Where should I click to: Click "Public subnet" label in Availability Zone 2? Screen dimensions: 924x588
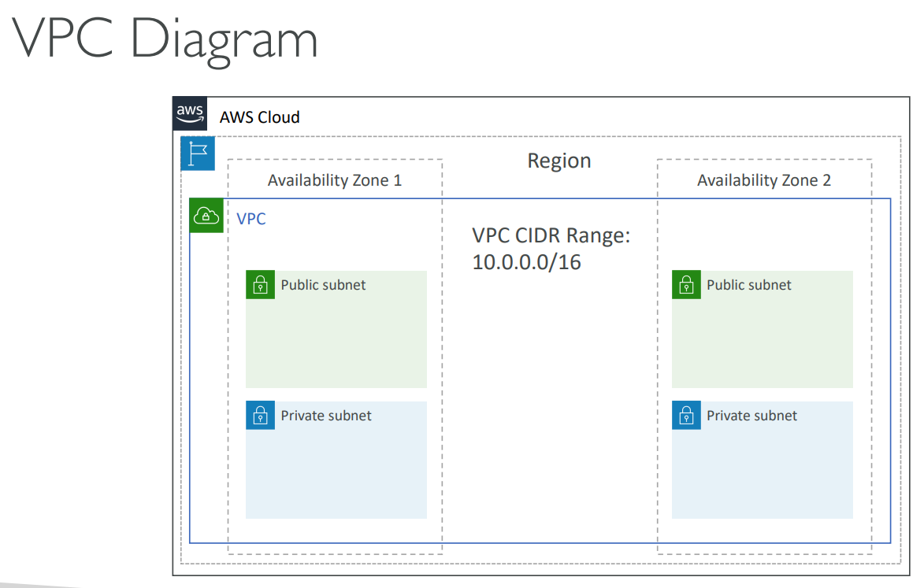point(749,285)
